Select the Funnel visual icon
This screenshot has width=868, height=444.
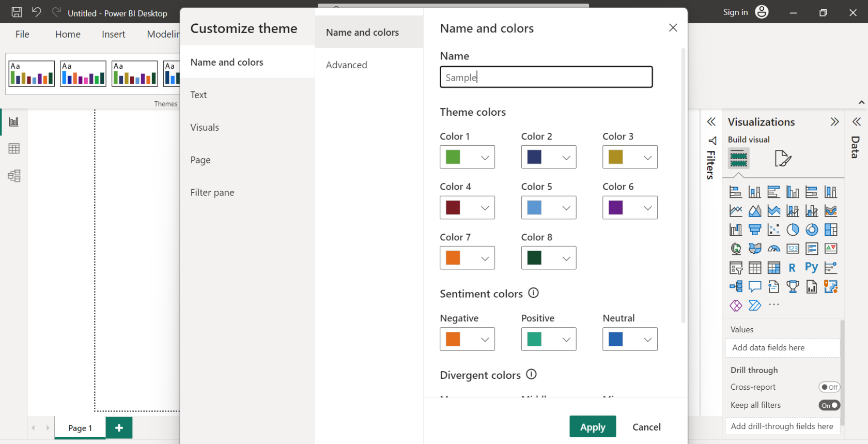click(755, 230)
